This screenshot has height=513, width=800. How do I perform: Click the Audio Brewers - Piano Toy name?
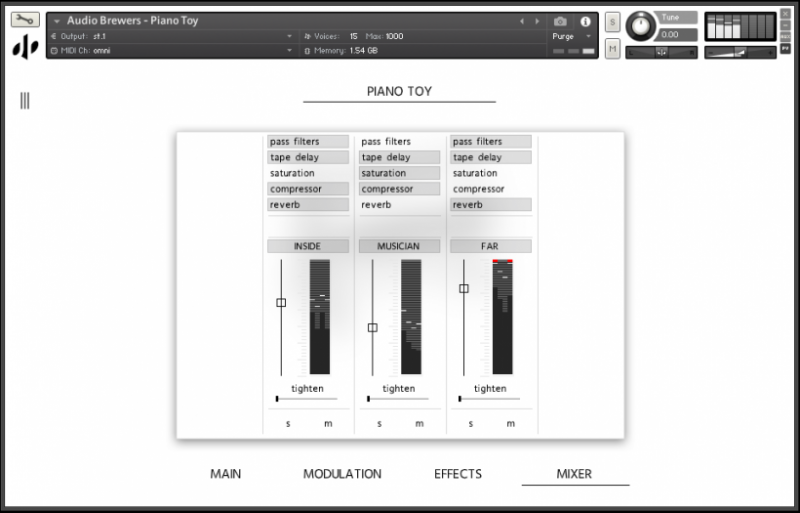click(x=133, y=21)
